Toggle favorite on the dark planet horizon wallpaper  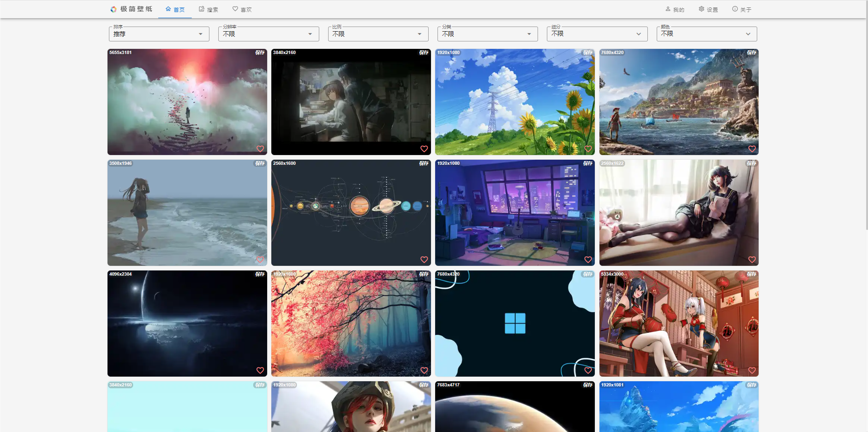[260, 371]
